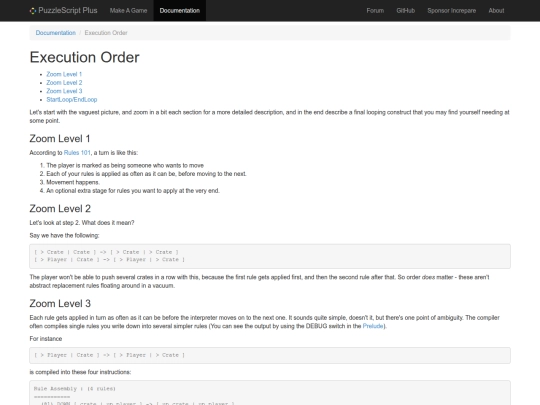Click the text 'Say we have the following:'
The width and height of the screenshot is (540, 405).
click(x=64, y=236)
